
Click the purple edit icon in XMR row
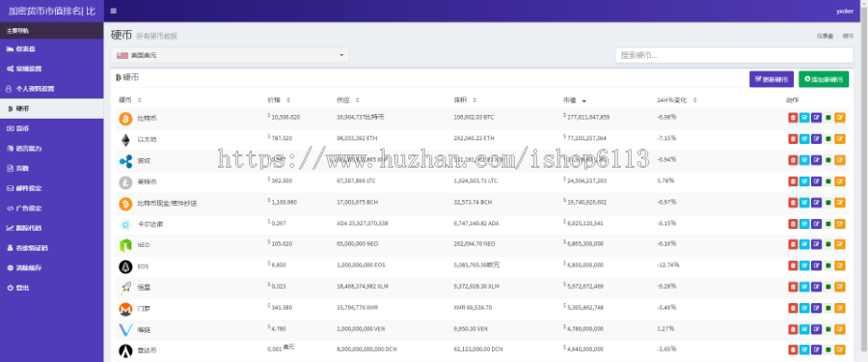point(816,308)
